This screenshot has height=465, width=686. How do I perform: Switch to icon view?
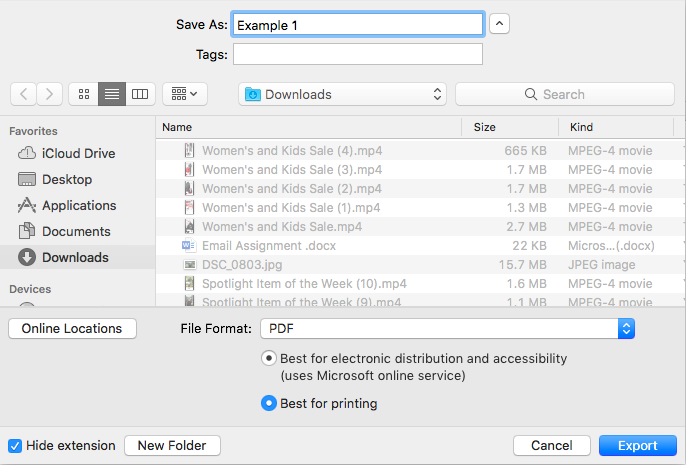[x=84, y=94]
